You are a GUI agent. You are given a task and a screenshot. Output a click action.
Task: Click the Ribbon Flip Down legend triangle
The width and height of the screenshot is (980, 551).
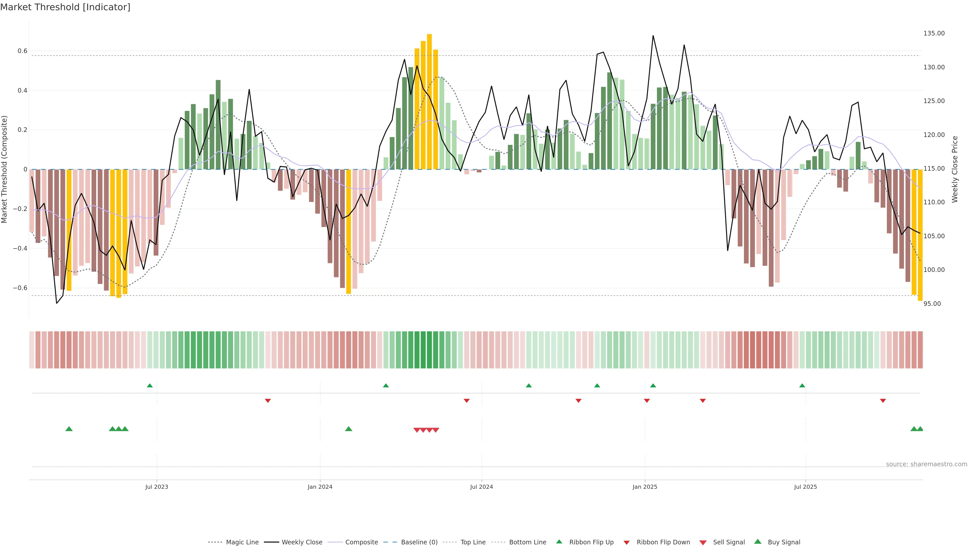[627, 543]
